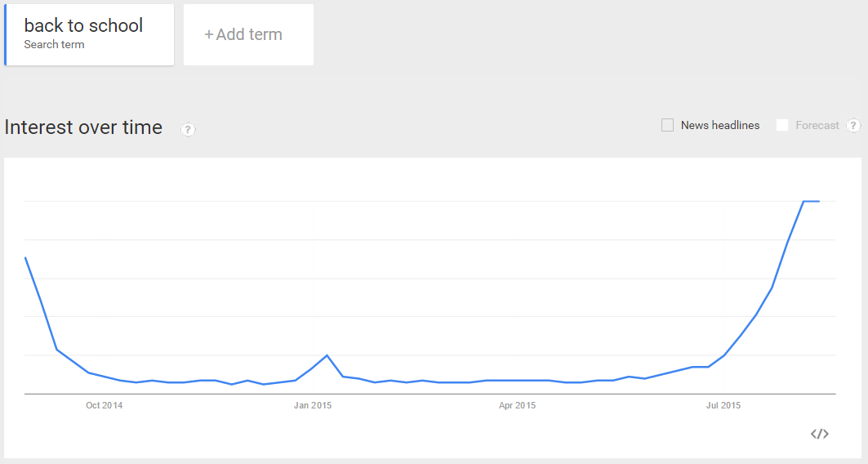Click the News headlines label
This screenshot has width=868, height=464.
click(x=720, y=126)
